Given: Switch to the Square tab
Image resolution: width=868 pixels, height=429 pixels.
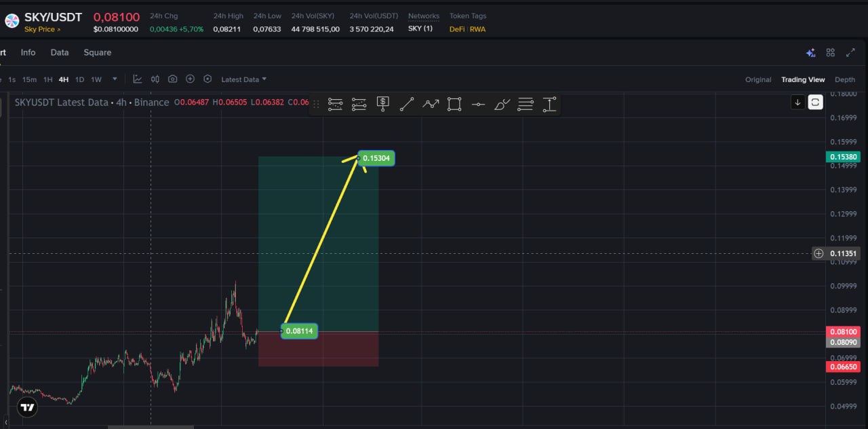Looking at the screenshot, I should point(98,52).
